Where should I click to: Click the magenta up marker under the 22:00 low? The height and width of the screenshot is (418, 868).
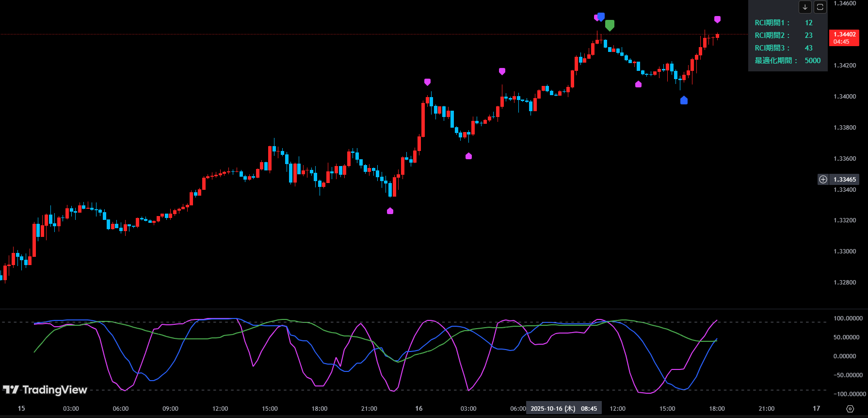(390, 211)
